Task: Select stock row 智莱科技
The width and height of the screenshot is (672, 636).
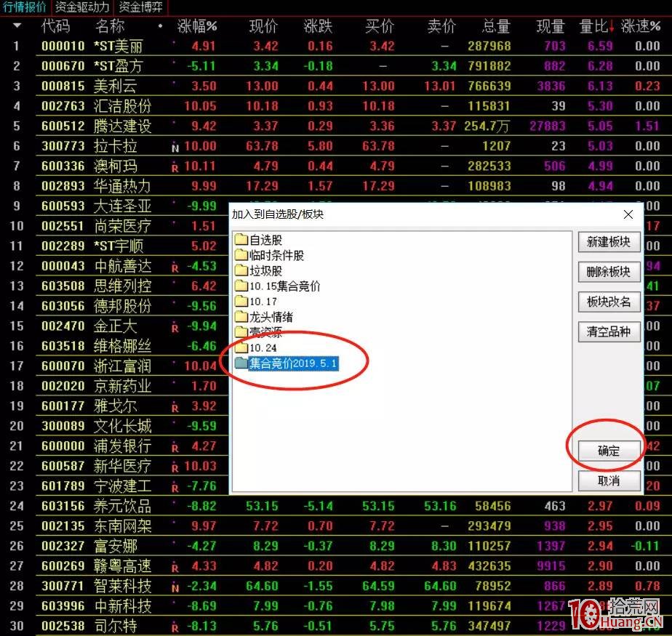Action: pos(336,585)
